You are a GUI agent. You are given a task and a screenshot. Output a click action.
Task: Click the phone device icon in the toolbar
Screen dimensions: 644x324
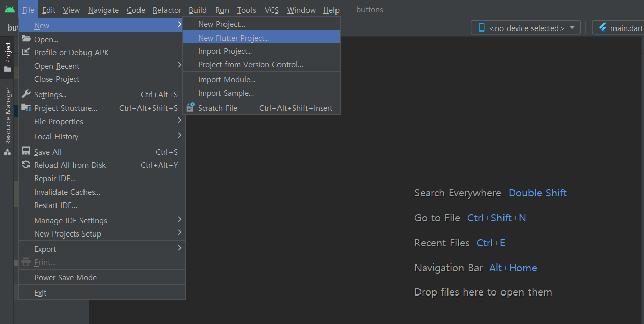coord(482,28)
